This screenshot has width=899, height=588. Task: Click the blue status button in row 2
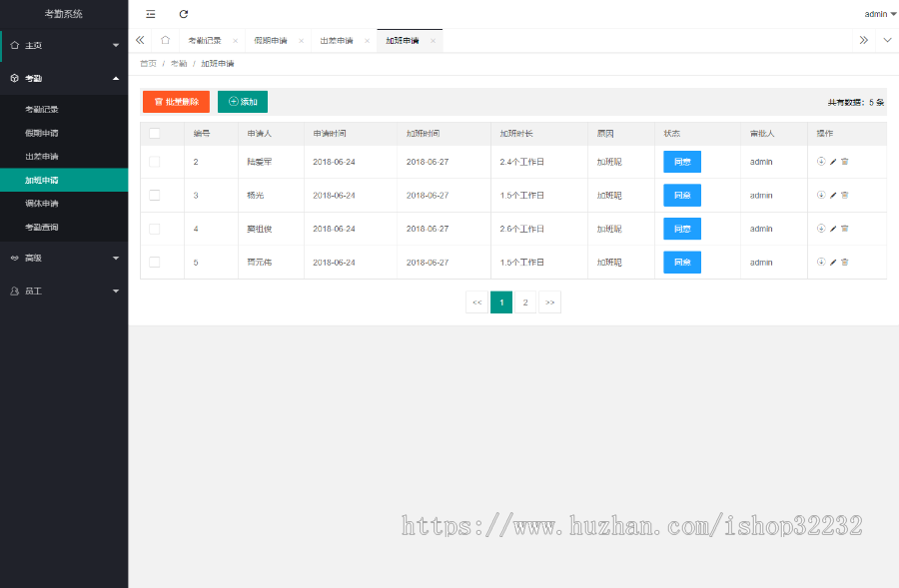pos(682,162)
